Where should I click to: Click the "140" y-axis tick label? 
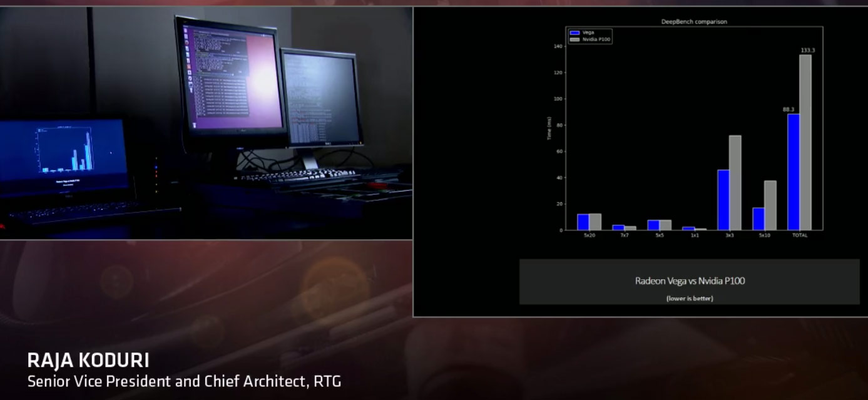click(x=558, y=46)
